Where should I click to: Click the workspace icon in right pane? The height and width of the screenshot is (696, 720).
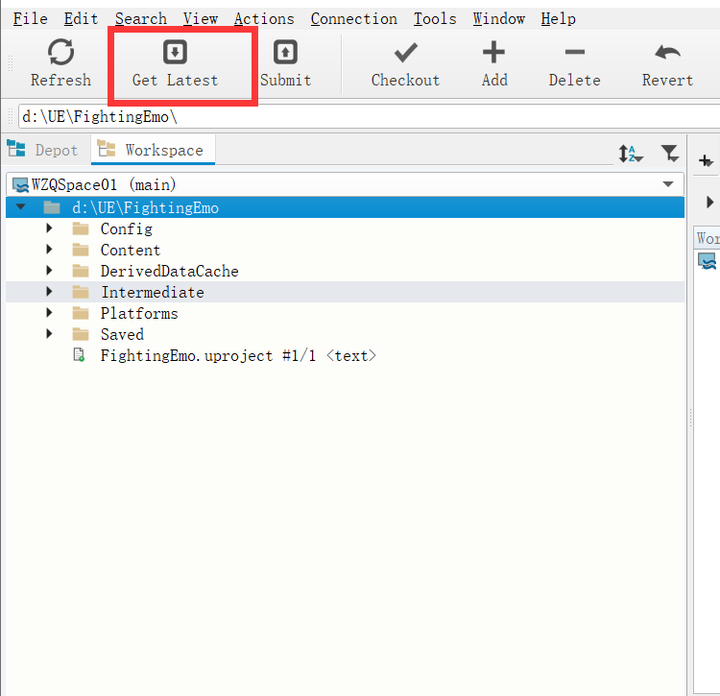pos(707,261)
